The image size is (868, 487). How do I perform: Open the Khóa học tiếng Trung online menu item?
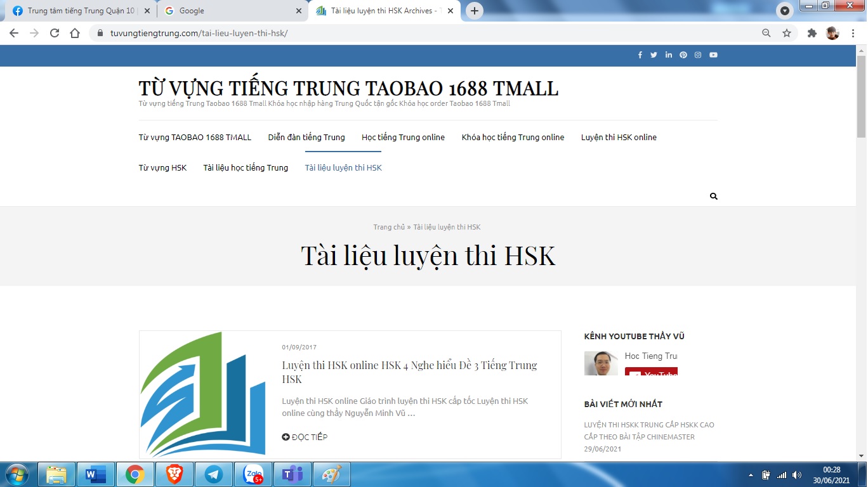click(513, 137)
